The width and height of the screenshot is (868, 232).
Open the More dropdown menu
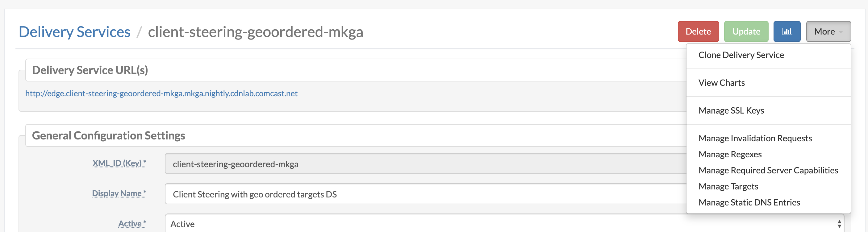click(828, 31)
